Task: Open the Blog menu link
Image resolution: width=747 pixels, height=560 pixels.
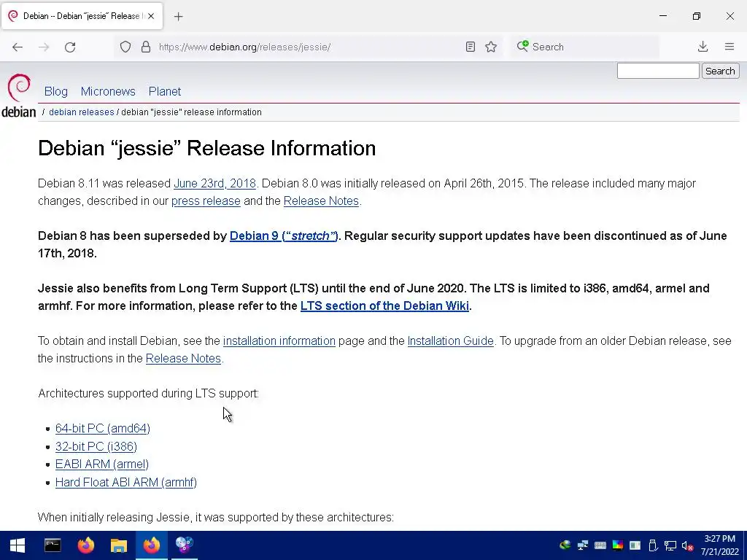Action: [x=55, y=91]
